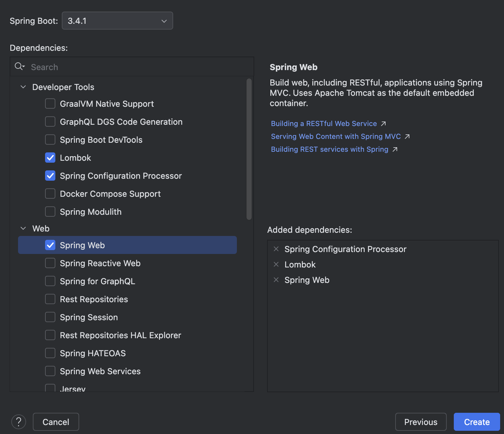Viewport: 504px width, 434px height.
Task: Open the help question mark icon
Action: click(19, 422)
